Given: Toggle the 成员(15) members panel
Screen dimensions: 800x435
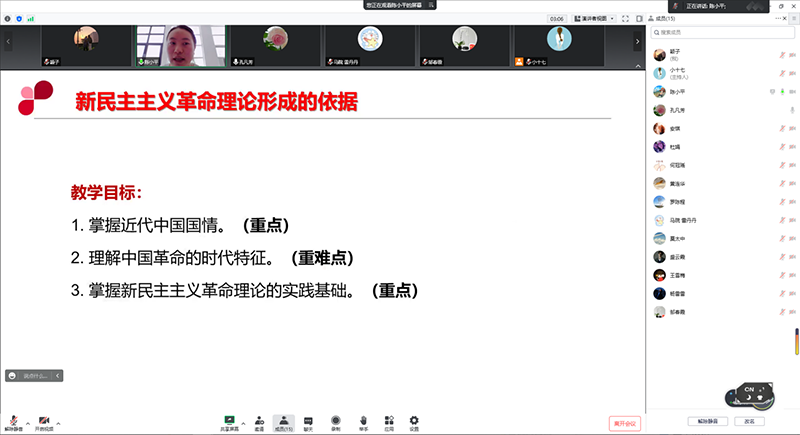Looking at the screenshot, I should pyautogui.click(x=283, y=419).
